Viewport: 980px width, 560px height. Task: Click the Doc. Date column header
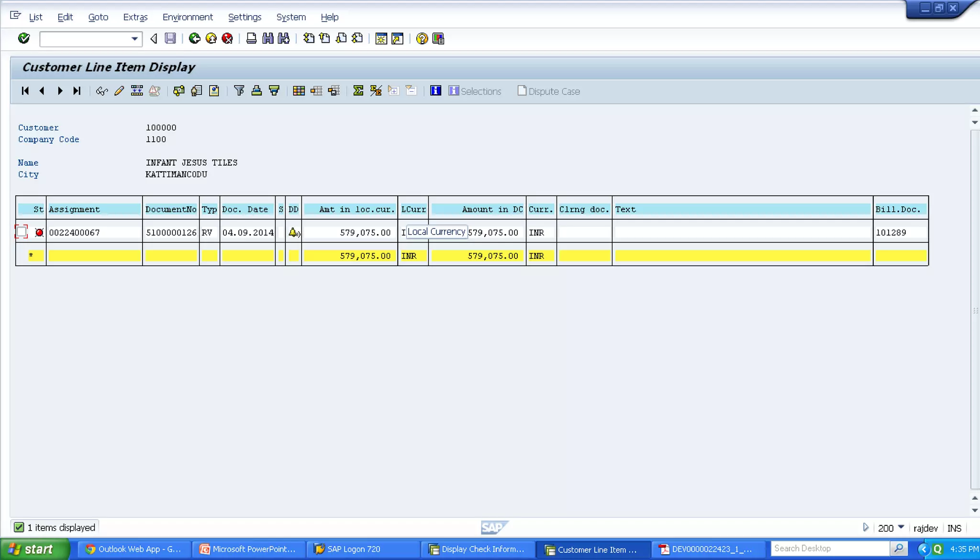(x=247, y=209)
